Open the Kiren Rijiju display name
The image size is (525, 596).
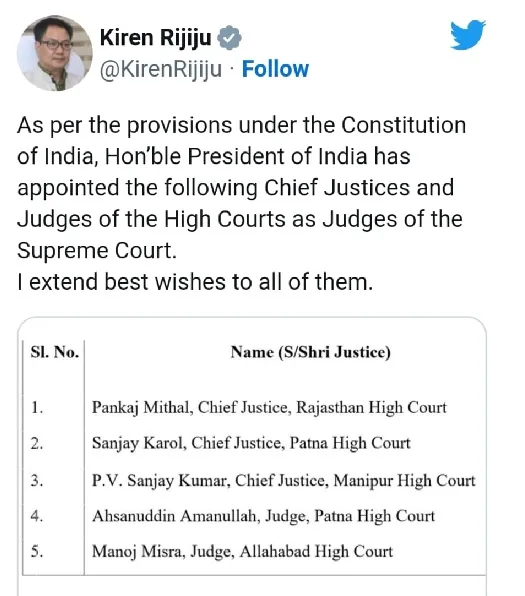point(155,37)
